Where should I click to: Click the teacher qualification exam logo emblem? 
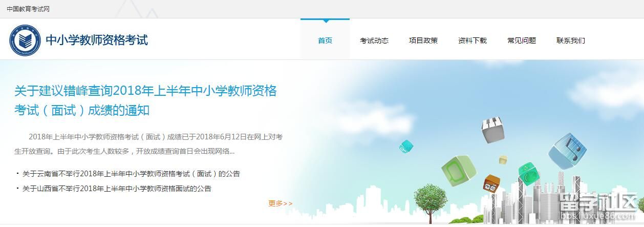pos(24,40)
